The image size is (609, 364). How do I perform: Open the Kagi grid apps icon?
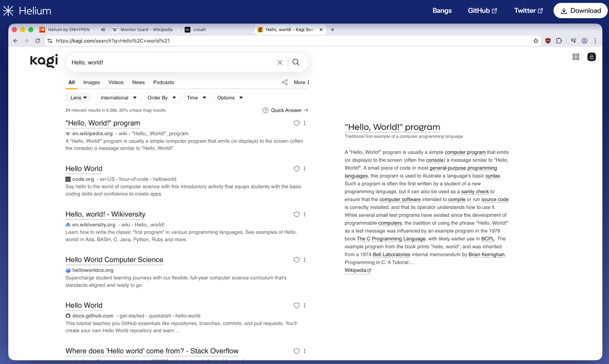(575, 57)
